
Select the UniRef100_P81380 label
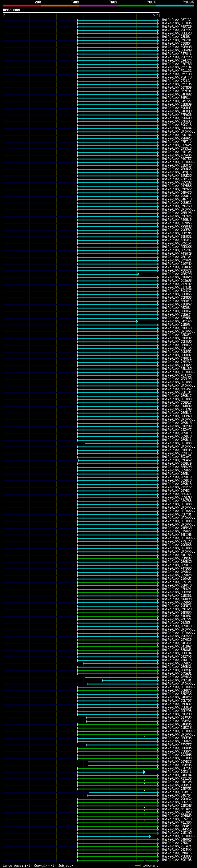tap(176, 823)
